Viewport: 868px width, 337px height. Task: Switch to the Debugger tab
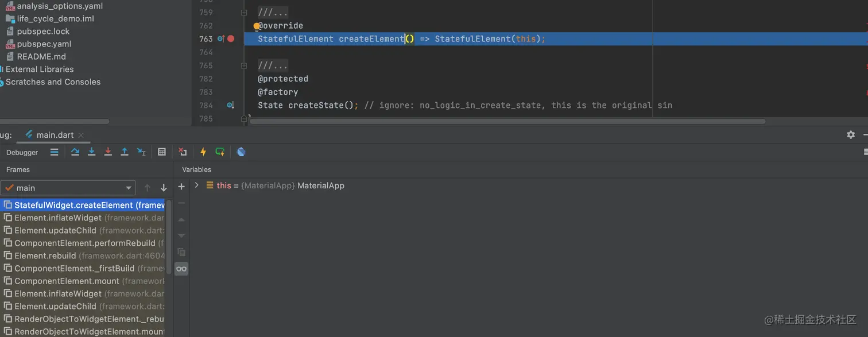[22, 152]
